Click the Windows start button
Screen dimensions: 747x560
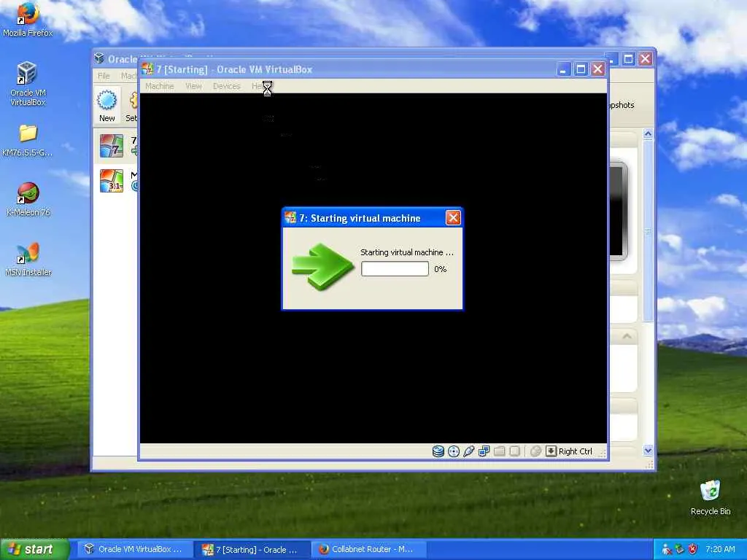[35, 549]
